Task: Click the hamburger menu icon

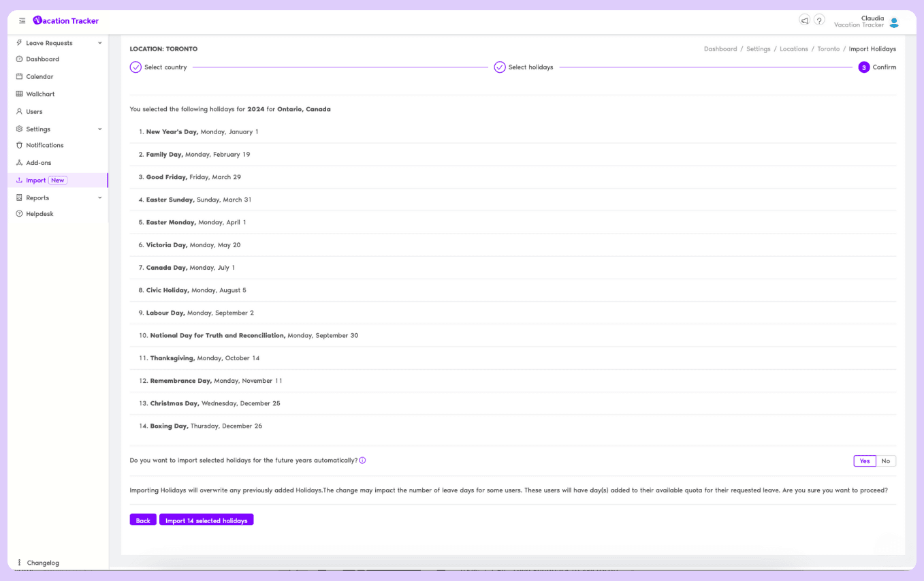Action: tap(22, 21)
